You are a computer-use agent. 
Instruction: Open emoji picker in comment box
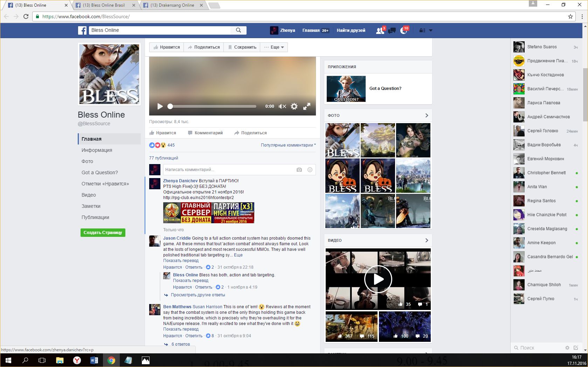tap(310, 170)
